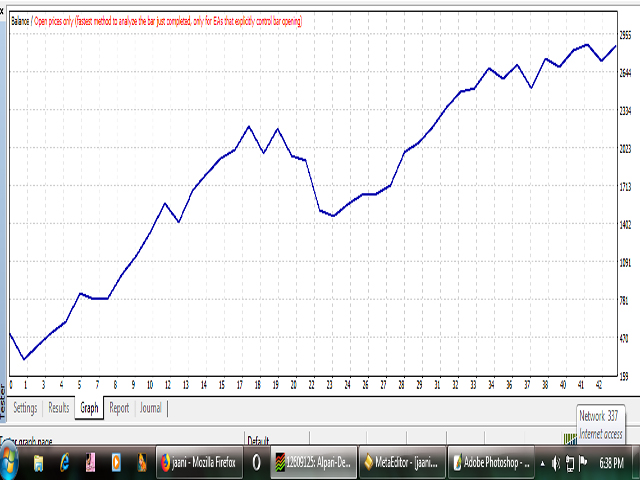Switch to the Journal tab
This screenshot has width=640, height=480.
(151, 408)
